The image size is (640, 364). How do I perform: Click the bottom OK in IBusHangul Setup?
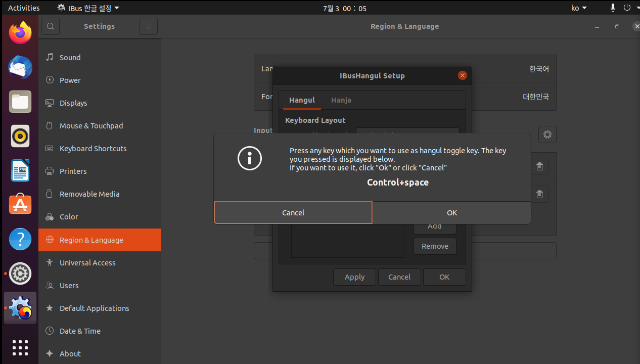click(444, 277)
